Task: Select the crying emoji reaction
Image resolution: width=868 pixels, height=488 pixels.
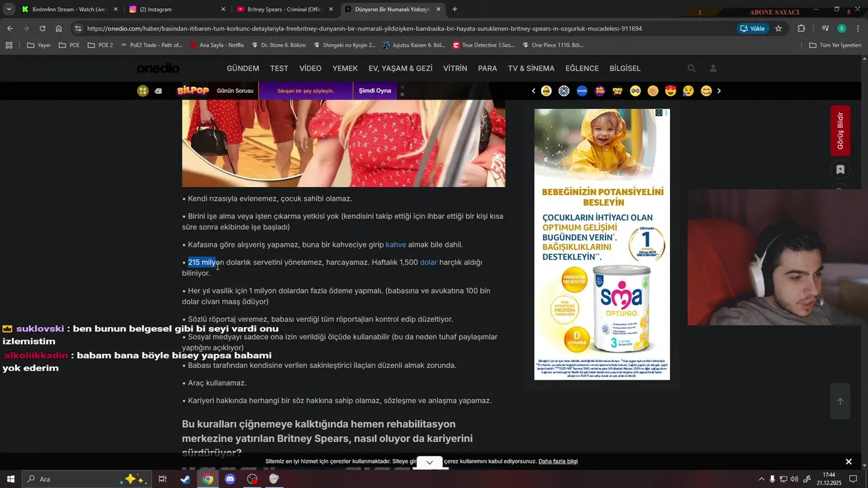Action: pos(688,91)
